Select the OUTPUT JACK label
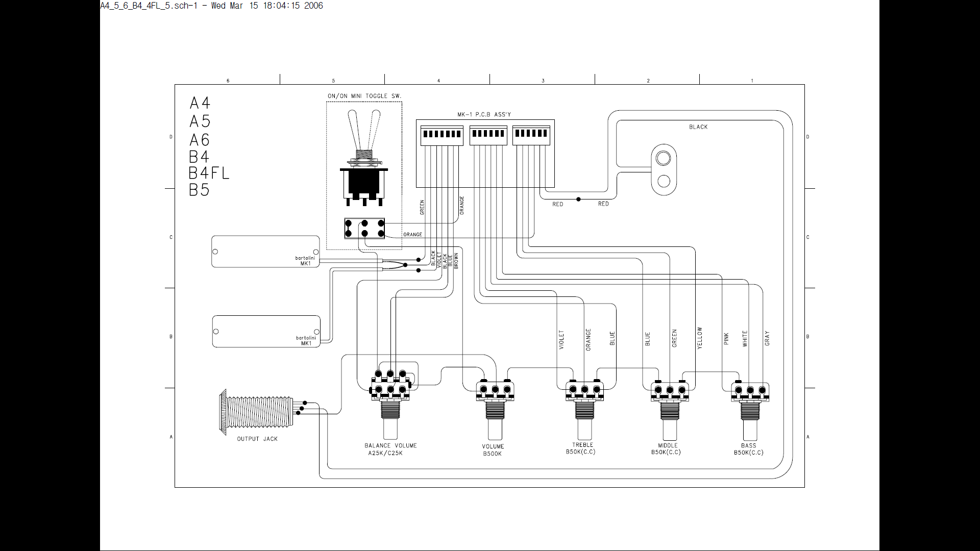980x551 pixels. pos(257,439)
